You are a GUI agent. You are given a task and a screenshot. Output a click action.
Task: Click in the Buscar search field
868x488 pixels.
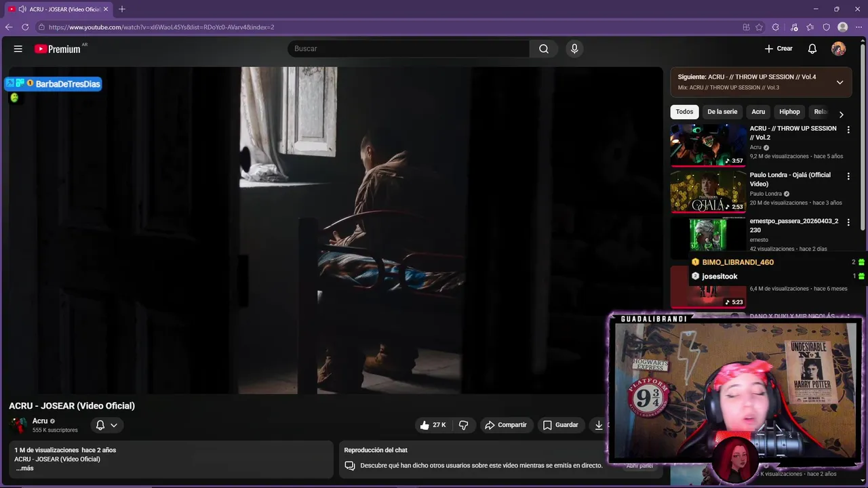click(408, 49)
